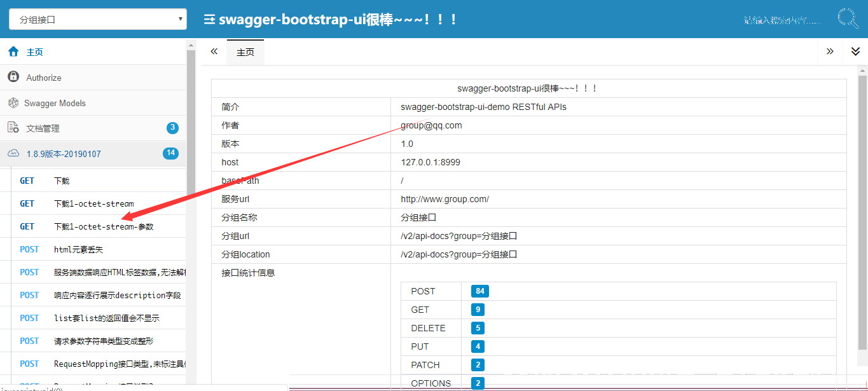Viewport: 868px width, 391px height.
Task: Click the 主页 home icon in sidebar
Action: pos(13,52)
